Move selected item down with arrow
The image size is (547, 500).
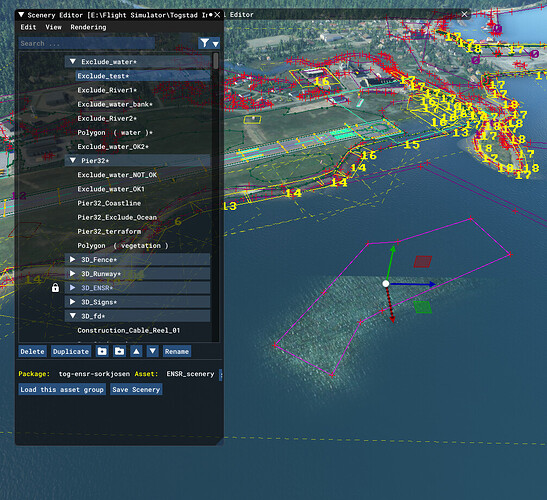click(152, 351)
